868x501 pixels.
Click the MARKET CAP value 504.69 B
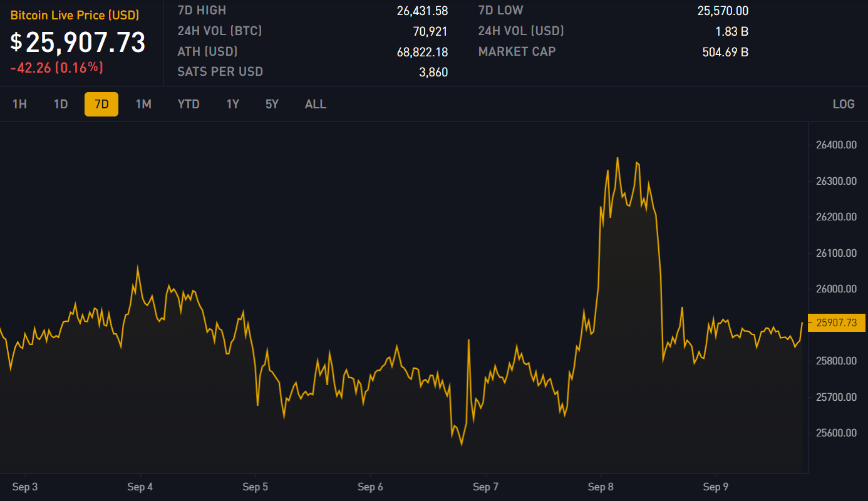pyautogui.click(x=725, y=52)
